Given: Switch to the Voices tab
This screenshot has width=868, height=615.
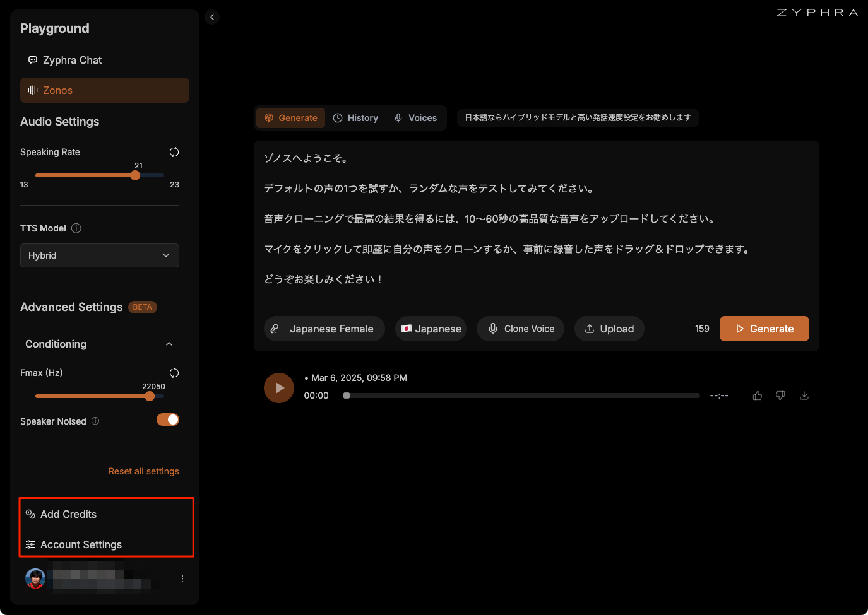Looking at the screenshot, I should pos(415,118).
